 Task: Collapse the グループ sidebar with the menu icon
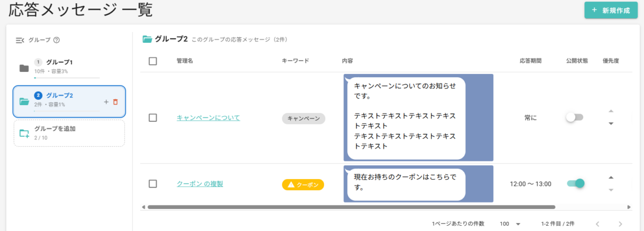coord(20,40)
